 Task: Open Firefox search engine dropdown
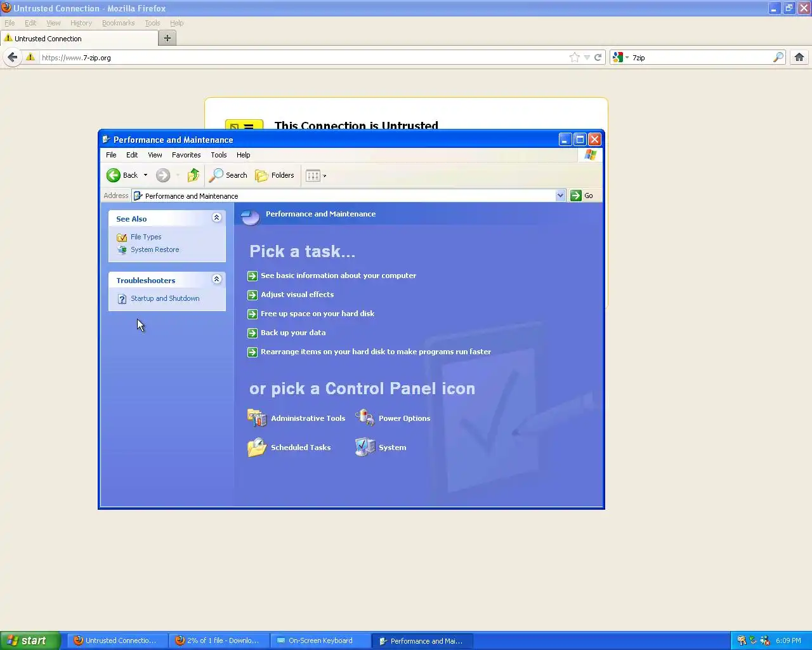pos(620,57)
